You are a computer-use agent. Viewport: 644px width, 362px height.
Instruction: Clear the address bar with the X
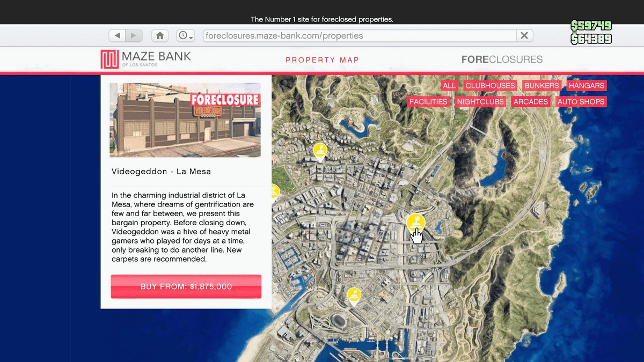point(524,35)
